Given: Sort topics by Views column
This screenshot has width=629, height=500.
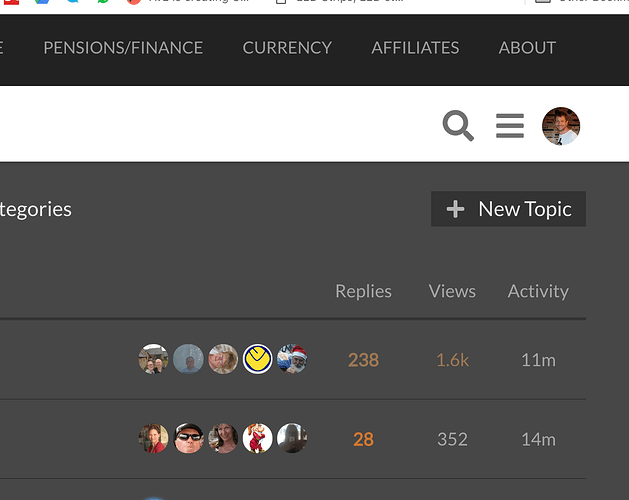Looking at the screenshot, I should pos(452,291).
